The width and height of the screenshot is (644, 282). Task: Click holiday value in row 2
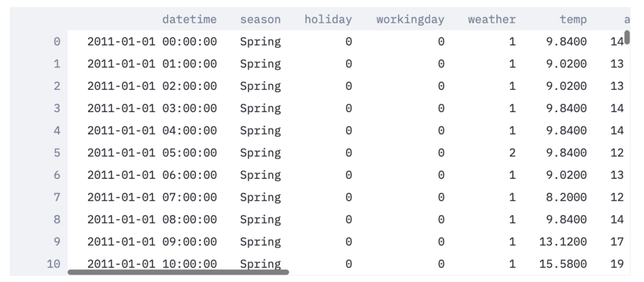(x=348, y=86)
